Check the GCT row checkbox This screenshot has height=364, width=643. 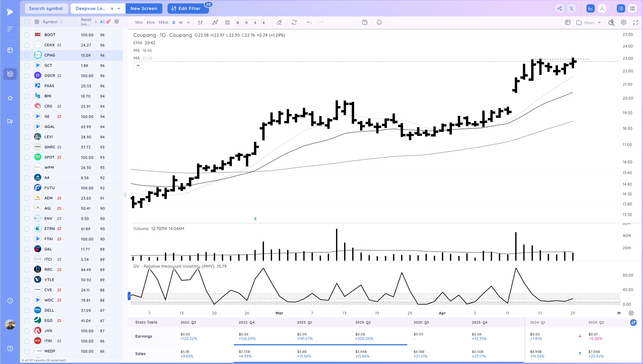pos(27,65)
